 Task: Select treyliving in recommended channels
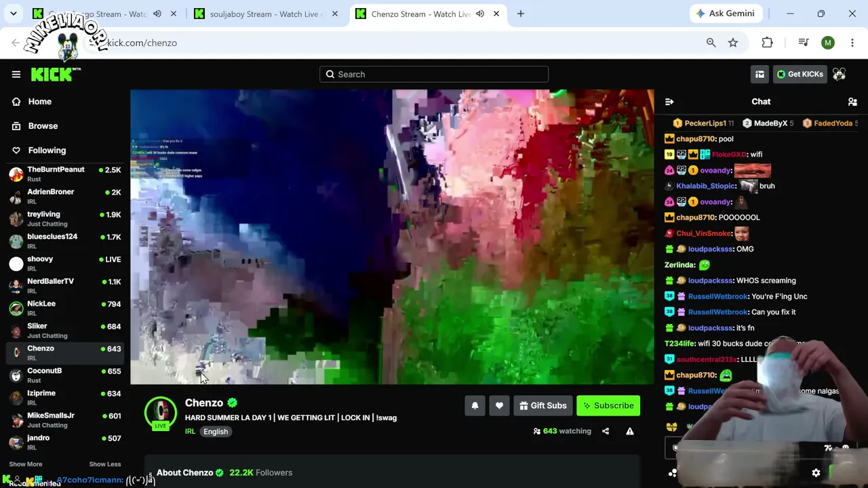point(65,219)
